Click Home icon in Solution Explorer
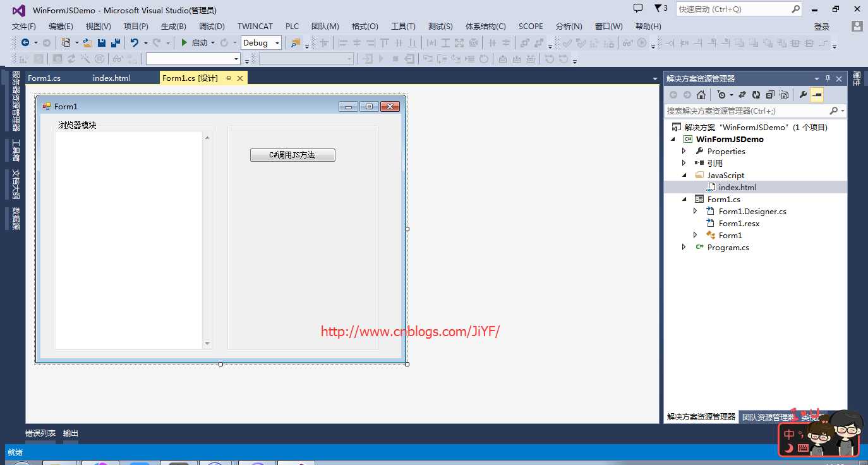This screenshot has height=465, width=868. 701,95
